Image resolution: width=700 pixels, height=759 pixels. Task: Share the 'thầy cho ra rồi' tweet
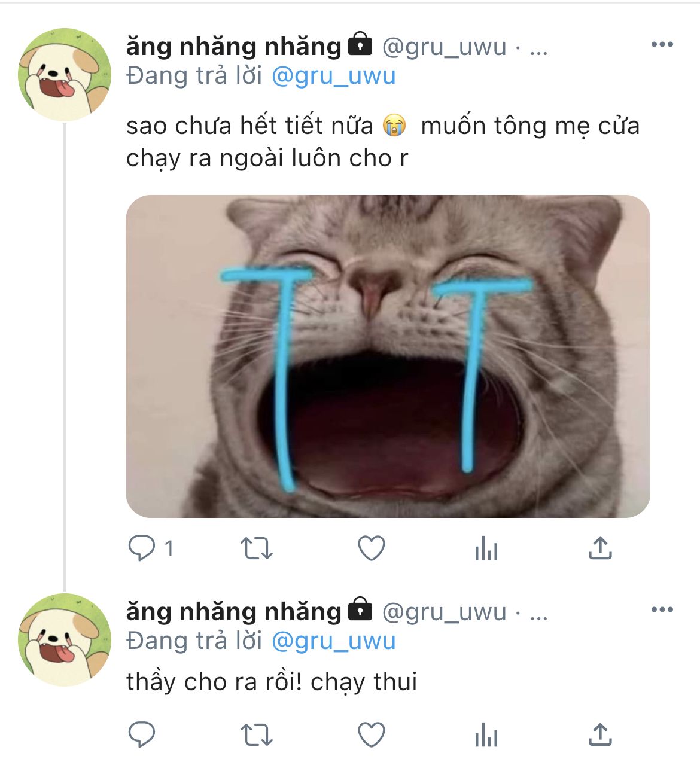coord(600,735)
